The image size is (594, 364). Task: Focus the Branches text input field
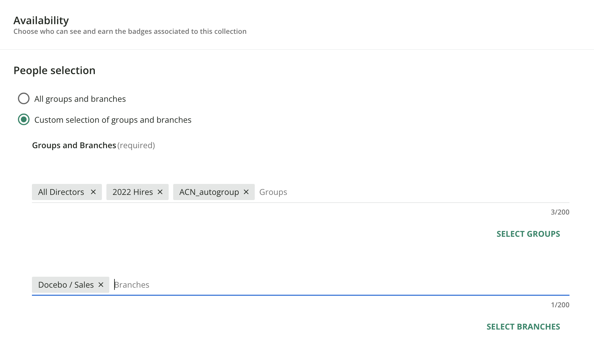tap(322, 285)
